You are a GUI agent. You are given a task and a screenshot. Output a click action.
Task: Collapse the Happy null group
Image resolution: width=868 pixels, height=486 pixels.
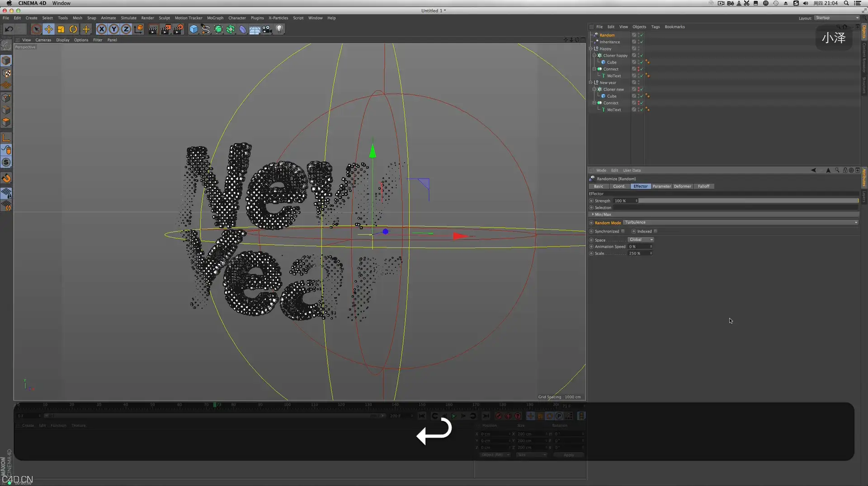pyautogui.click(x=590, y=49)
